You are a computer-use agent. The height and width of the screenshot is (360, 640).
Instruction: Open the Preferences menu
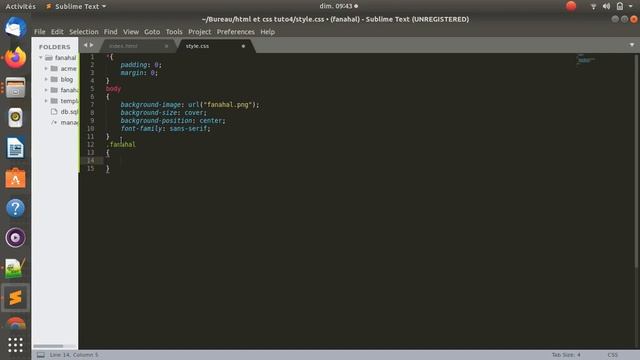236,32
